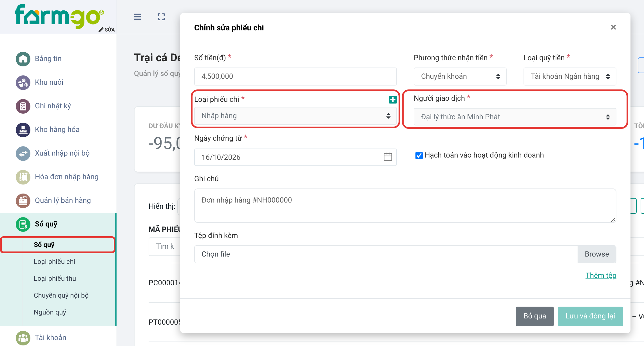Click the Bỏ qua button
Viewport: 644px width, 346px height.
pyautogui.click(x=535, y=316)
